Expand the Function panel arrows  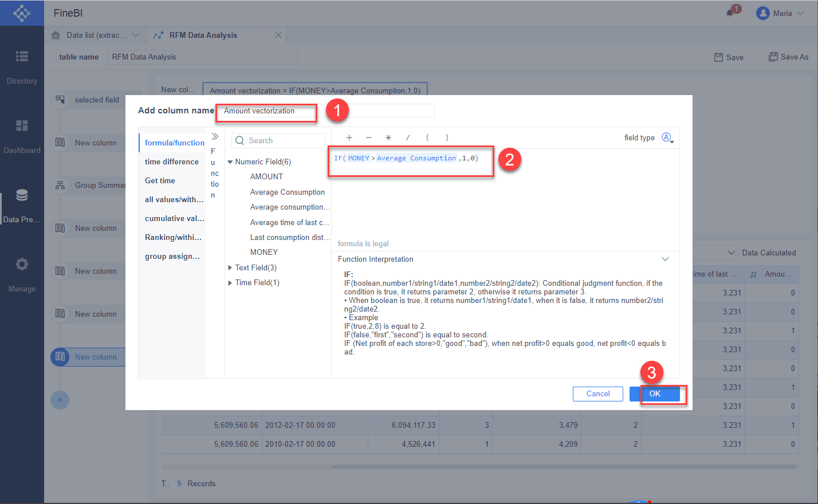pyautogui.click(x=215, y=136)
